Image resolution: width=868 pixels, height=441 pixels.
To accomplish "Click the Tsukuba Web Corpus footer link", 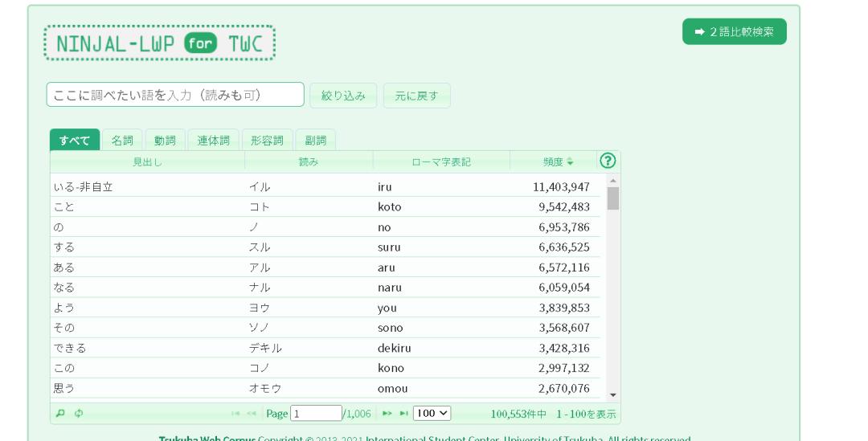I will pos(207,439).
